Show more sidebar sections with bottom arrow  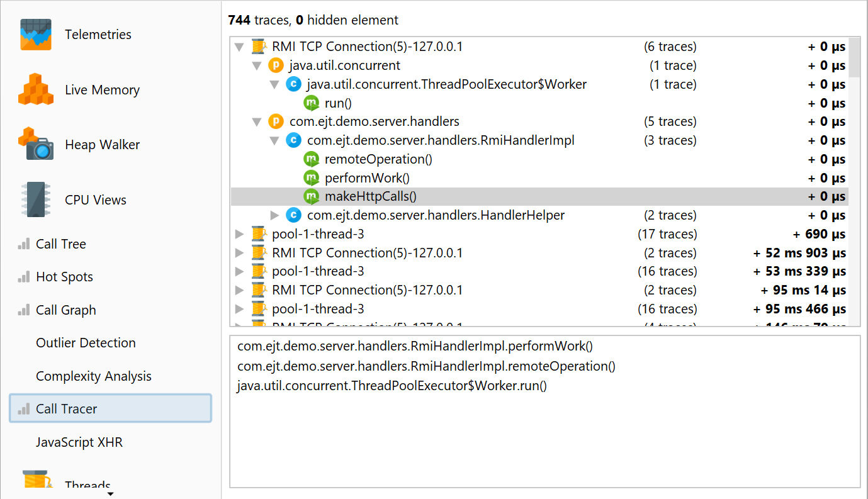click(111, 494)
